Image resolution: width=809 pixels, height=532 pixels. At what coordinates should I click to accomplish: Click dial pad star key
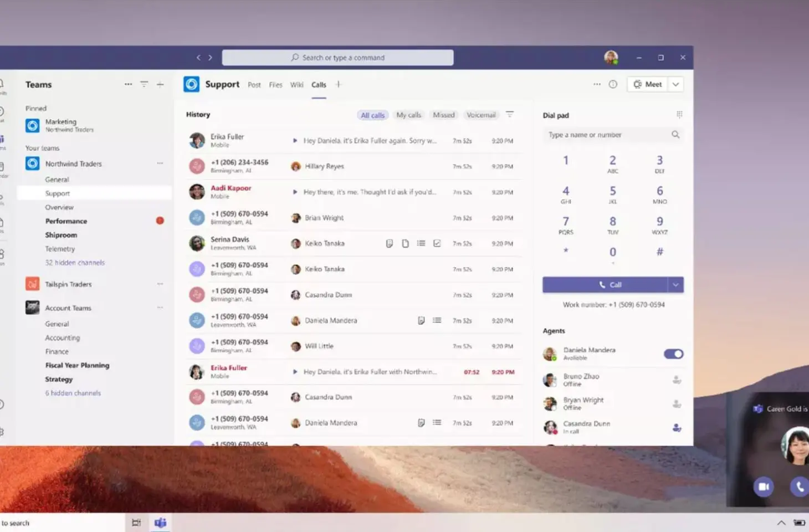pos(566,252)
